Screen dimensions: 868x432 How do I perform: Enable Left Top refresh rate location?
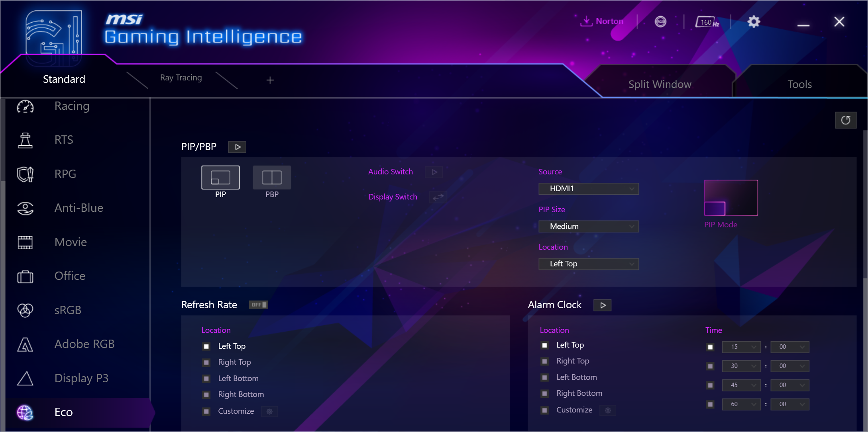(x=206, y=346)
